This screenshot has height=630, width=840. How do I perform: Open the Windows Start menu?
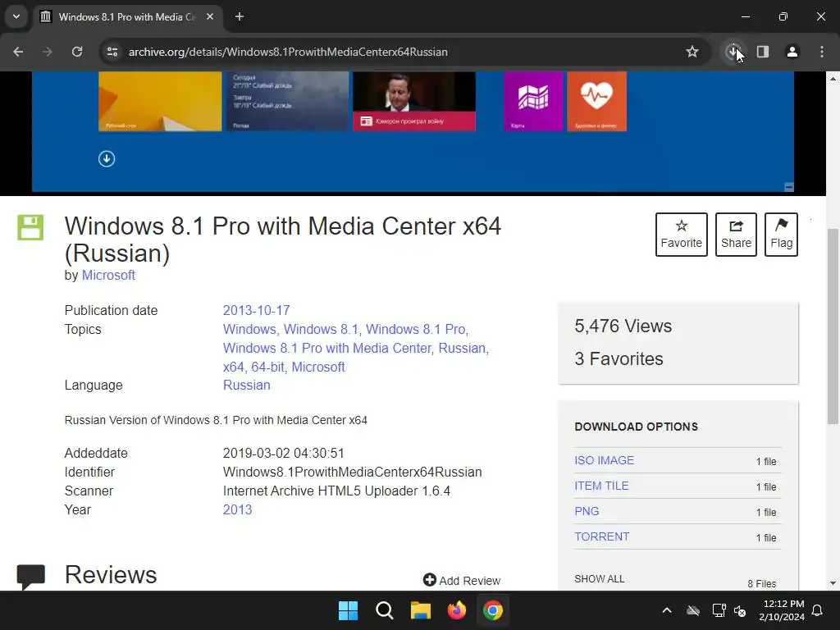(x=348, y=610)
